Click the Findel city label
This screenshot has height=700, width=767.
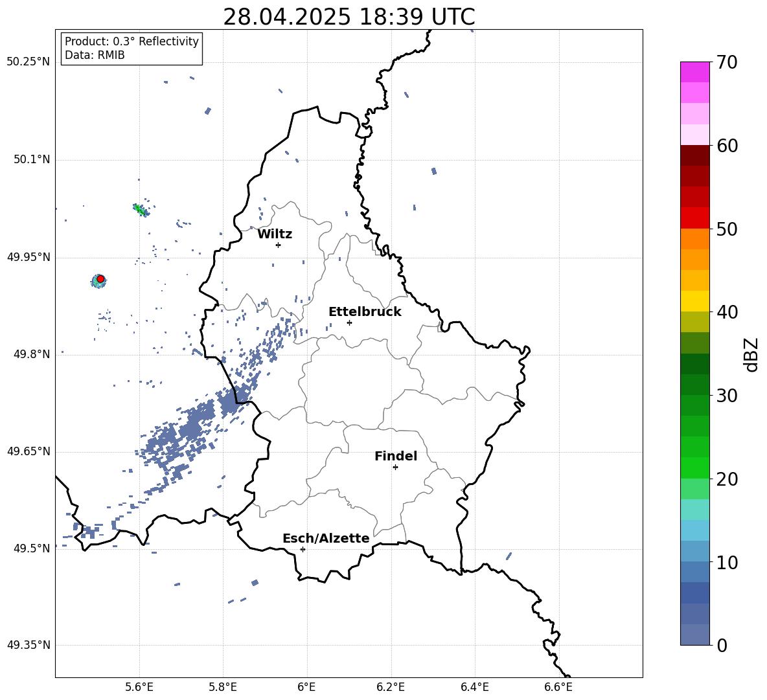pos(396,456)
